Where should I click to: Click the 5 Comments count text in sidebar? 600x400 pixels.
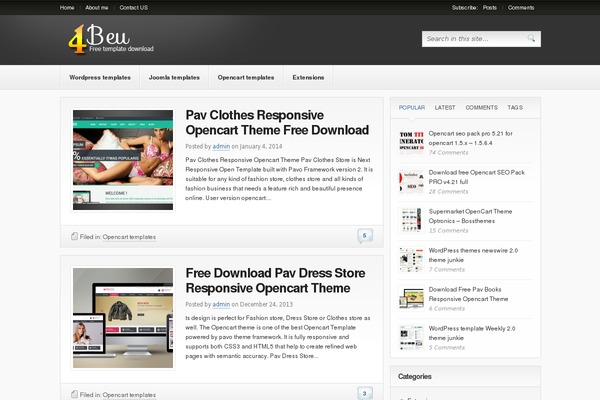pos(447,348)
